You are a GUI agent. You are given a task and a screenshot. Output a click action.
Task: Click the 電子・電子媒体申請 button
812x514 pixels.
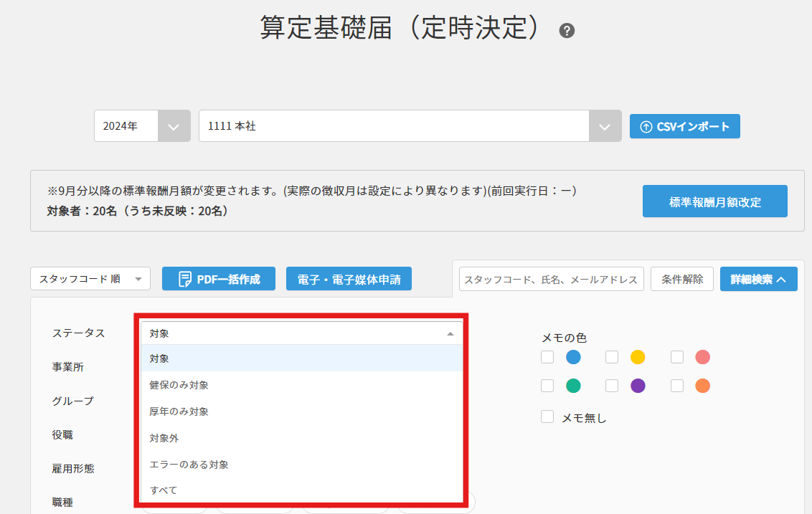pos(349,279)
